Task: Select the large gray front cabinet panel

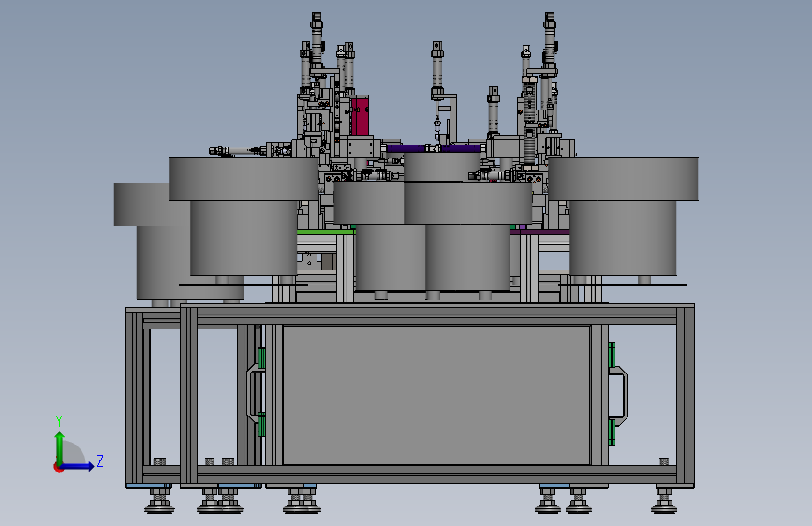Action: point(436,395)
